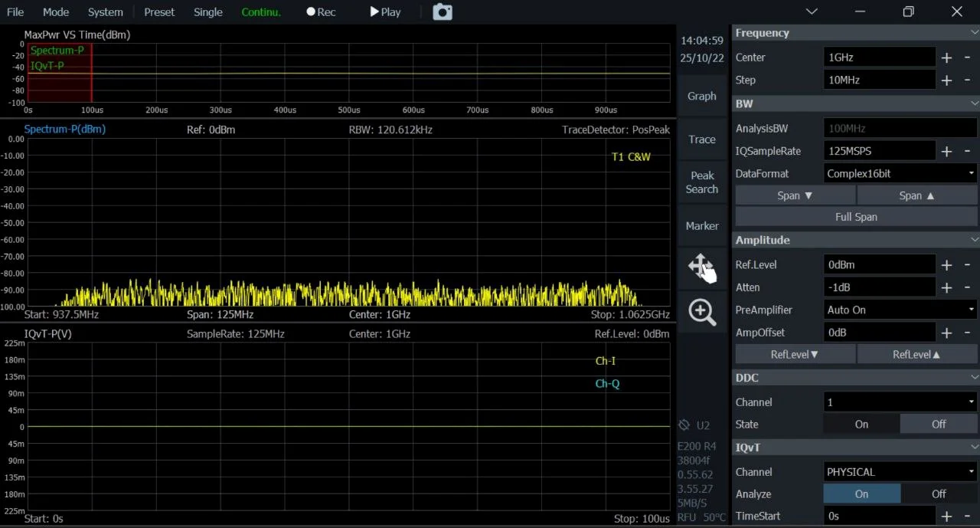This screenshot has height=528, width=980.
Task: Activate the zoom magnifier tool
Action: click(701, 312)
